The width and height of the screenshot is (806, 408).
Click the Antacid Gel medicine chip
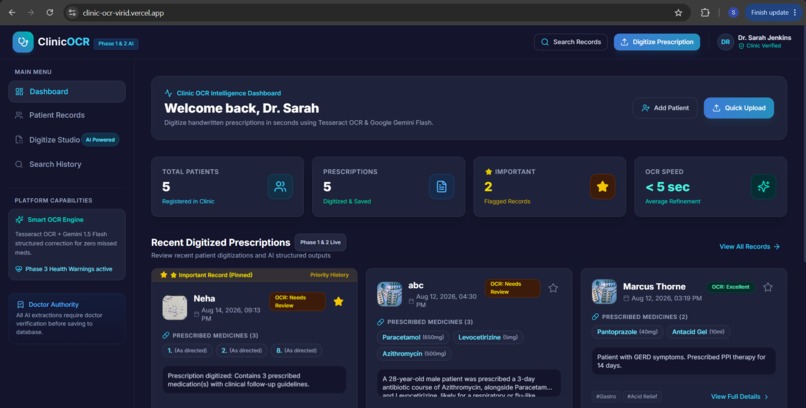[x=698, y=332]
